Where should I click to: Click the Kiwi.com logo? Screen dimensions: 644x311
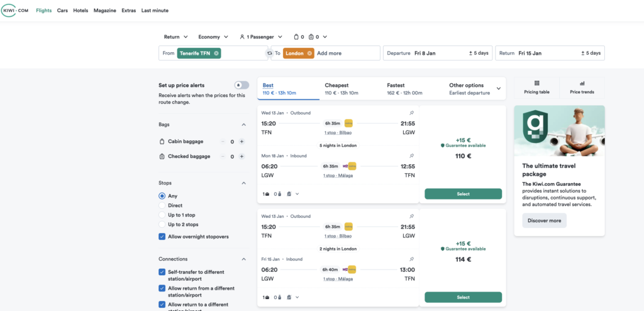pos(15,11)
